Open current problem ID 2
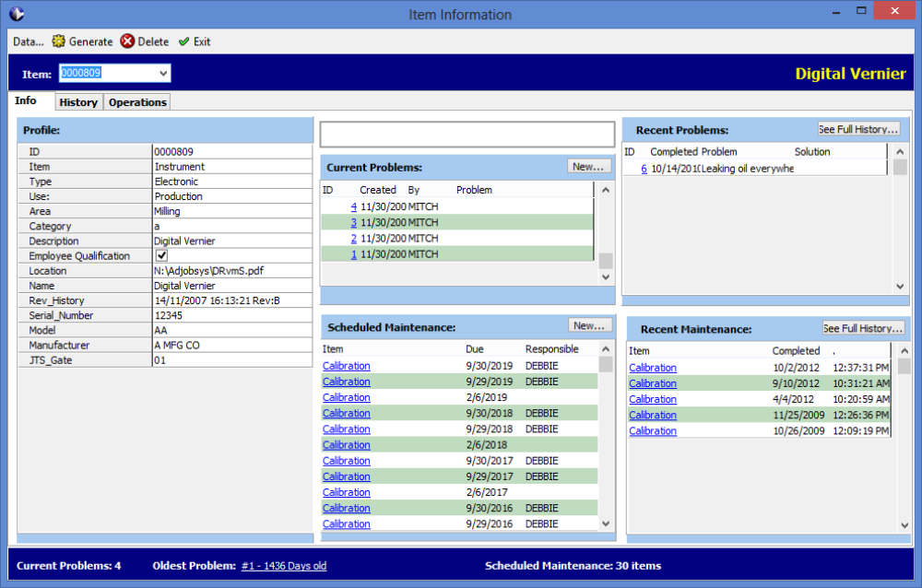This screenshot has height=588, width=922. (353, 239)
